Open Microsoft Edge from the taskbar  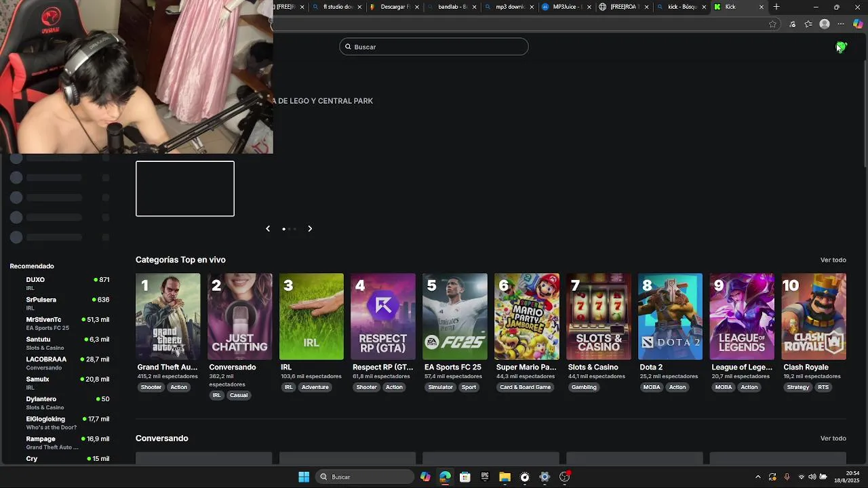point(445,477)
